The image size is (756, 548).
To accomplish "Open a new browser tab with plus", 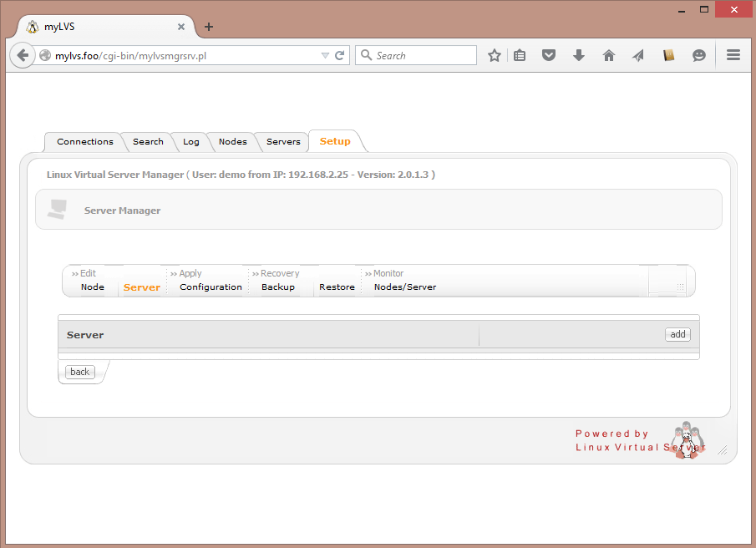I will pos(209,27).
